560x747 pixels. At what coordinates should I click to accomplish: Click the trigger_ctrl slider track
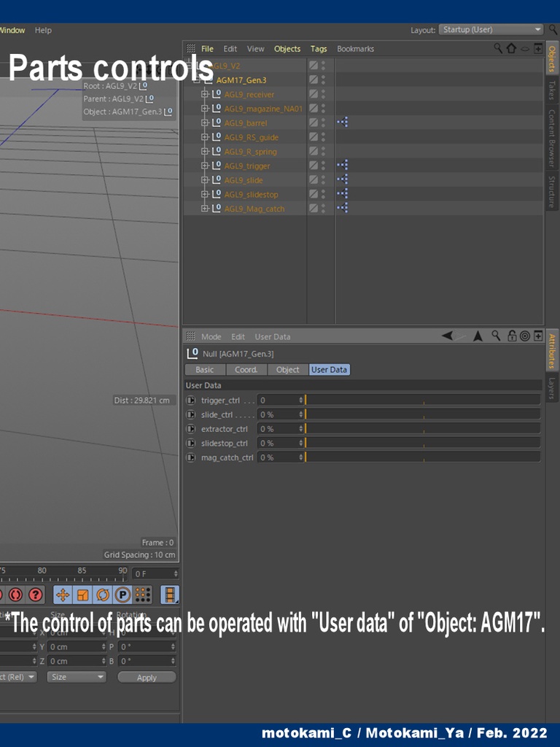click(x=423, y=400)
